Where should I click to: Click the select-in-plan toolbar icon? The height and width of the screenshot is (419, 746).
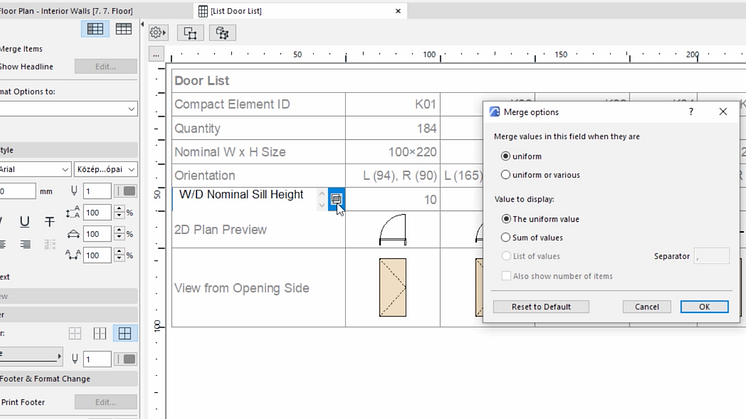190,33
